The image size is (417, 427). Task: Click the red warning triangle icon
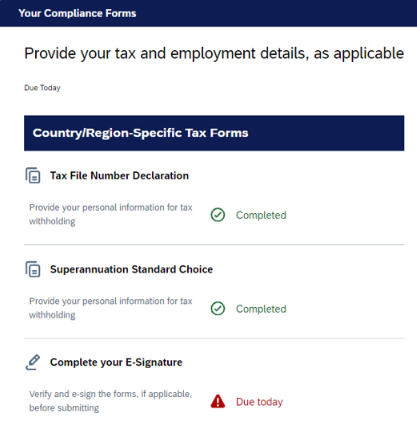(x=218, y=401)
